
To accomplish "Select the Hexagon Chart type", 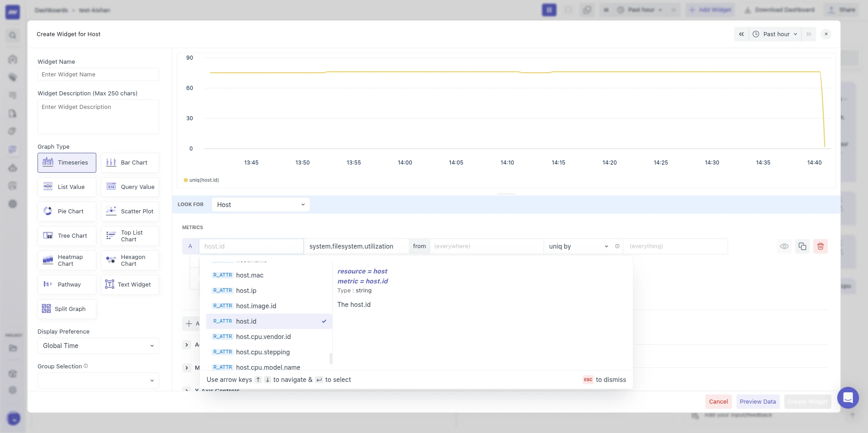I will [x=130, y=260].
